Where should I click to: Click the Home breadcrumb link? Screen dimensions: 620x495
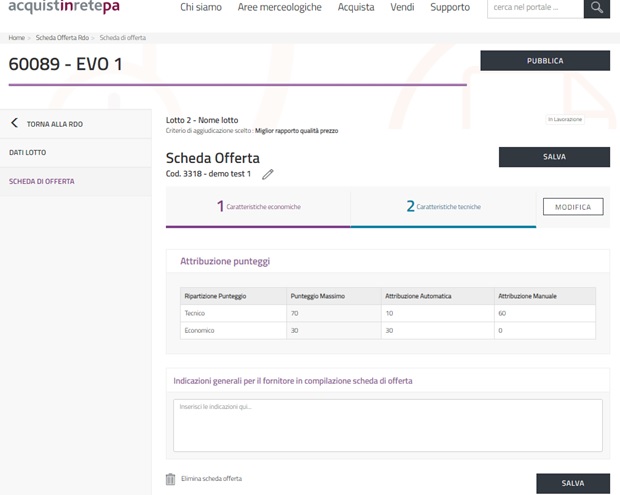pyautogui.click(x=16, y=37)
